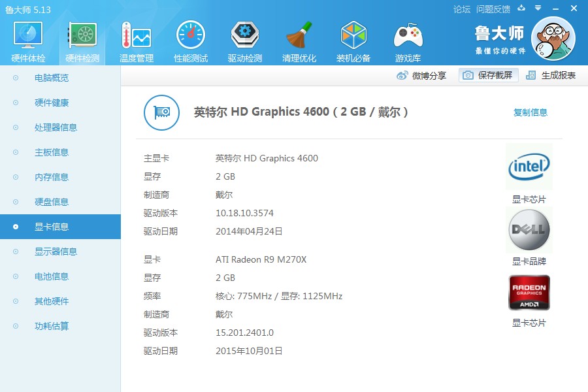Click the Dell 显卡品牌 logo

(x=529, y=229)
